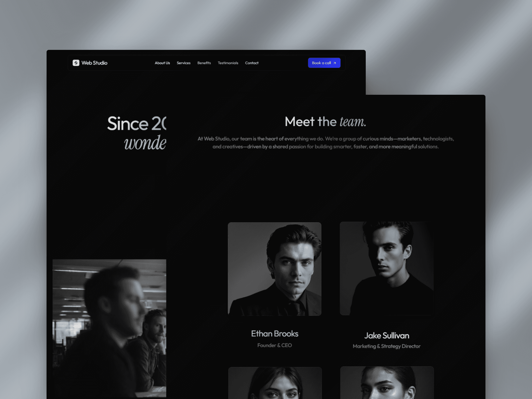
Task: Open Jake Sullivan portrait photo
Action: tap(387, 268)
